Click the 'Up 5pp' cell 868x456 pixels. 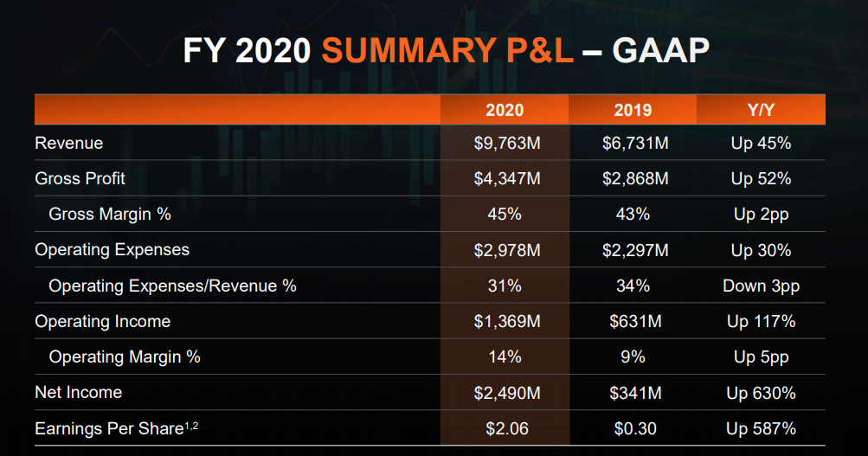click(761, 357)
